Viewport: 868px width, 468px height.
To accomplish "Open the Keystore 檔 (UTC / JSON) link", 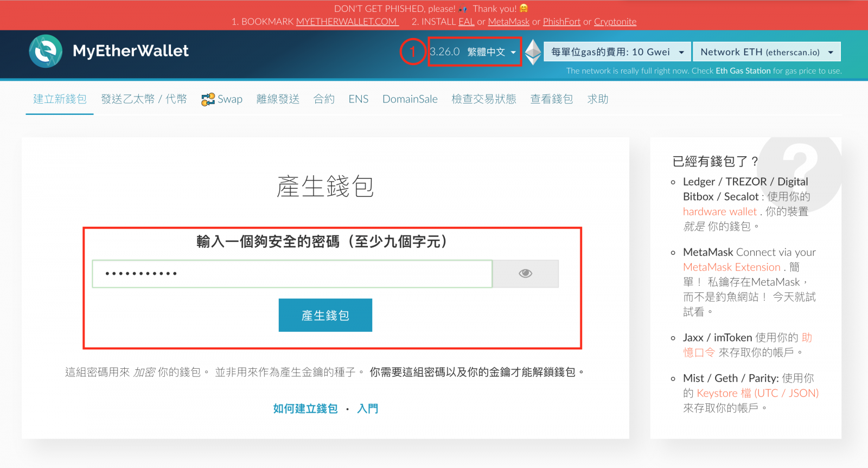I will tap(758, 393).
